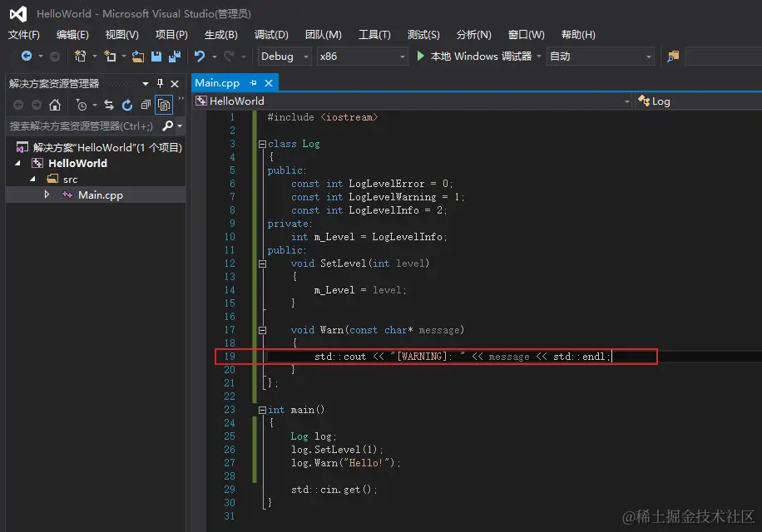762x532 pixels.
Task: Click the search magnifier icon in Solution Explorer
Action: pyautogui.click(x=168, y=126)
